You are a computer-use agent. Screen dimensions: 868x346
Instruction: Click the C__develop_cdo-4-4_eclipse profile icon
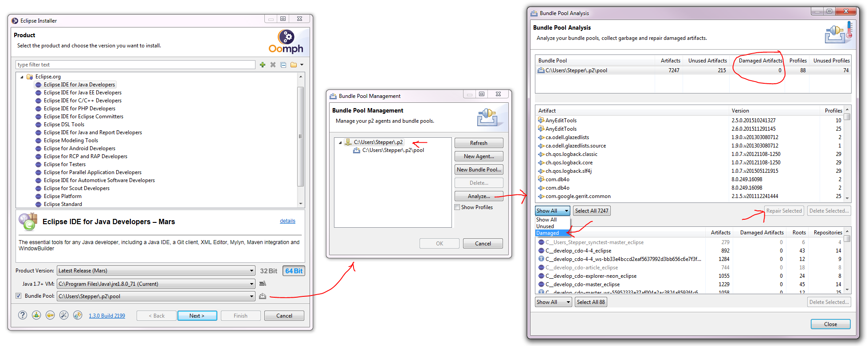tap(541, 251)
